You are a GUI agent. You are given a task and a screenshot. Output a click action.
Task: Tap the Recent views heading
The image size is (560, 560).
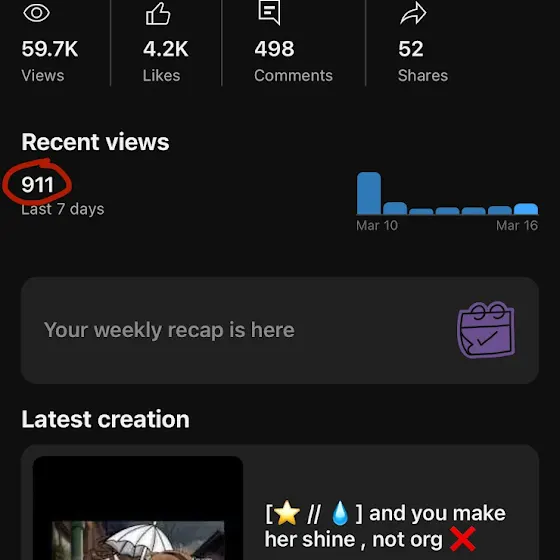95,142
